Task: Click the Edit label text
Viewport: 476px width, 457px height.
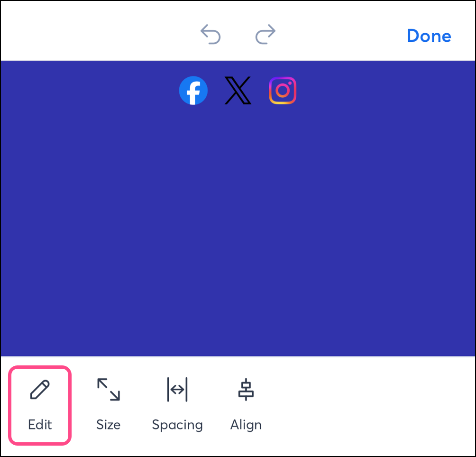Action: click(39, 425)
